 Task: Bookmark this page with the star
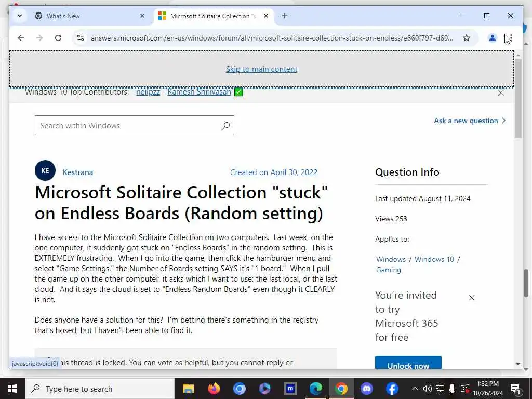[x=467, y=38]
